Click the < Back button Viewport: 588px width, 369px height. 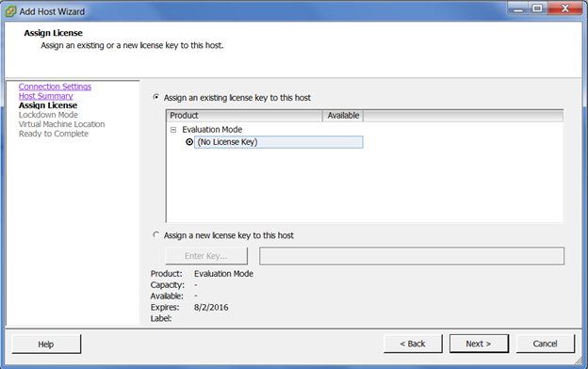click(x=413, y=344)
